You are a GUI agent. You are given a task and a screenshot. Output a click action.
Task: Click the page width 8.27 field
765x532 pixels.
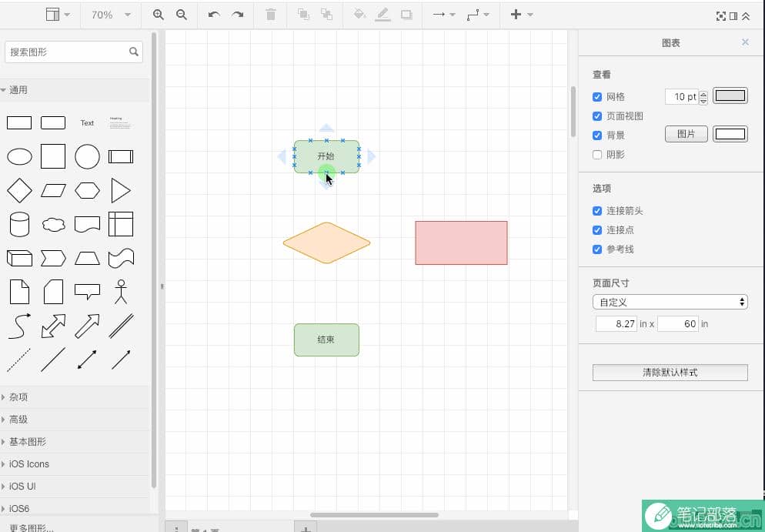[616, 324]
